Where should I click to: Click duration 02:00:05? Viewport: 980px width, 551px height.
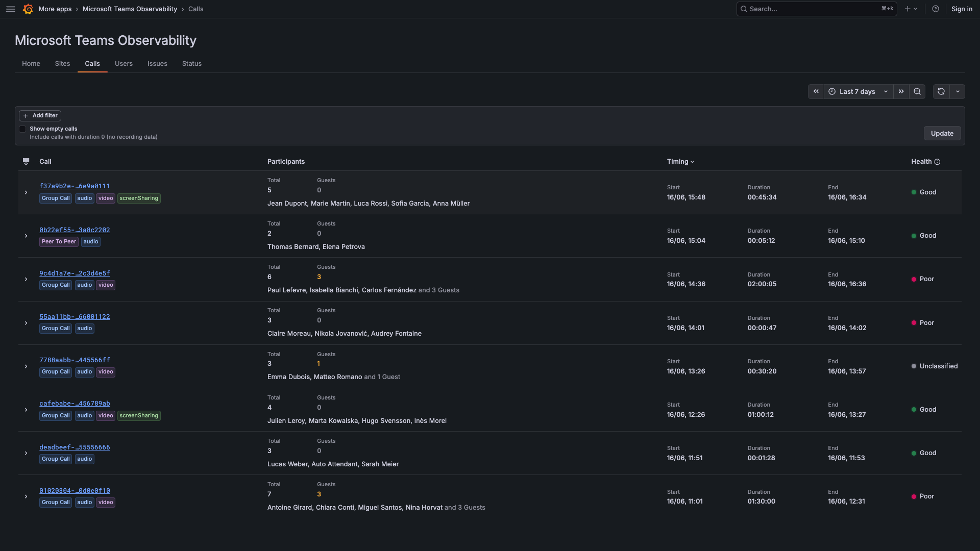point(762,284)
